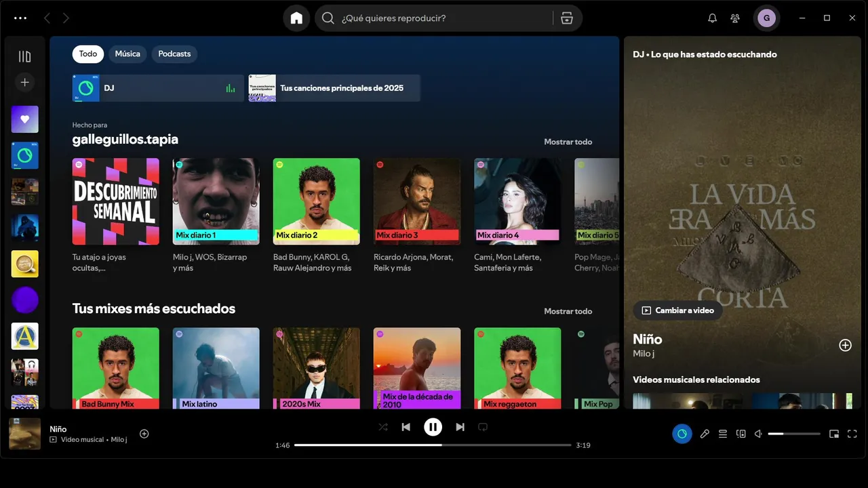This screenshot has width=868, height=488.
Task: Open Friend Activity icon
Action: [735, 18]
